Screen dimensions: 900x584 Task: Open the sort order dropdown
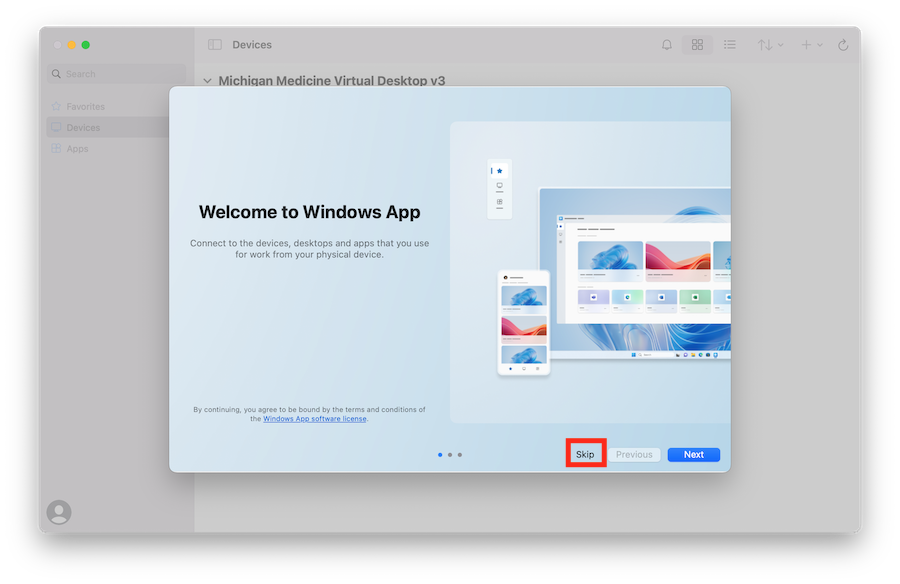pos(770,45)
